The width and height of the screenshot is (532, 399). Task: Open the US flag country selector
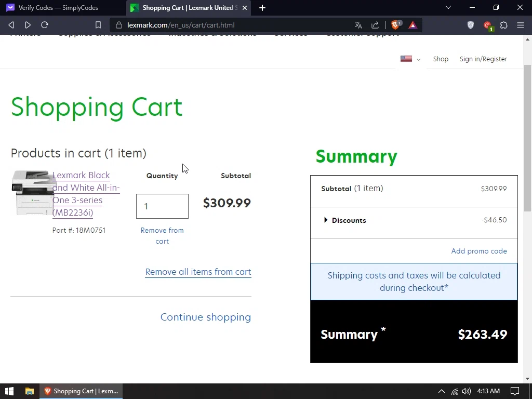[410, 59]
